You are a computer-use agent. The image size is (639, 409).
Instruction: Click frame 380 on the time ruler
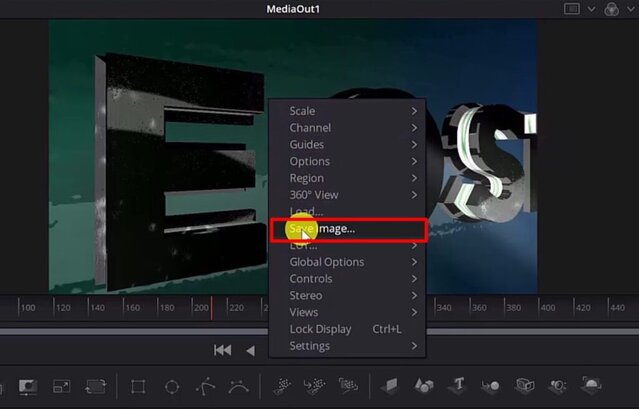click(513, 308)
